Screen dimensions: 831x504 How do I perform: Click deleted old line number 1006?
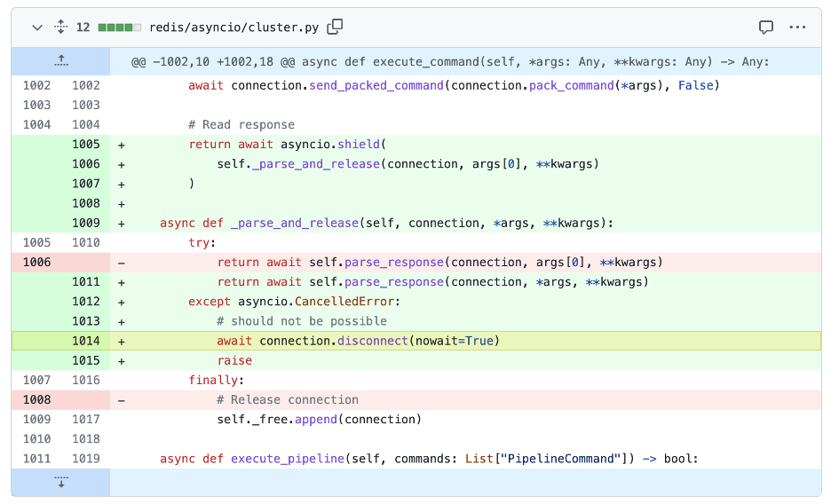36,263
